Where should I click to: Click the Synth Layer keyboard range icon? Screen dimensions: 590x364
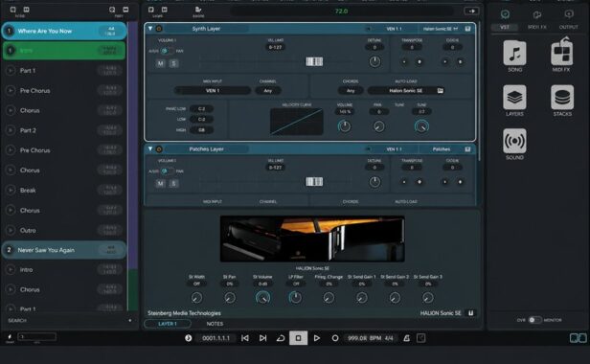[314, 61]
